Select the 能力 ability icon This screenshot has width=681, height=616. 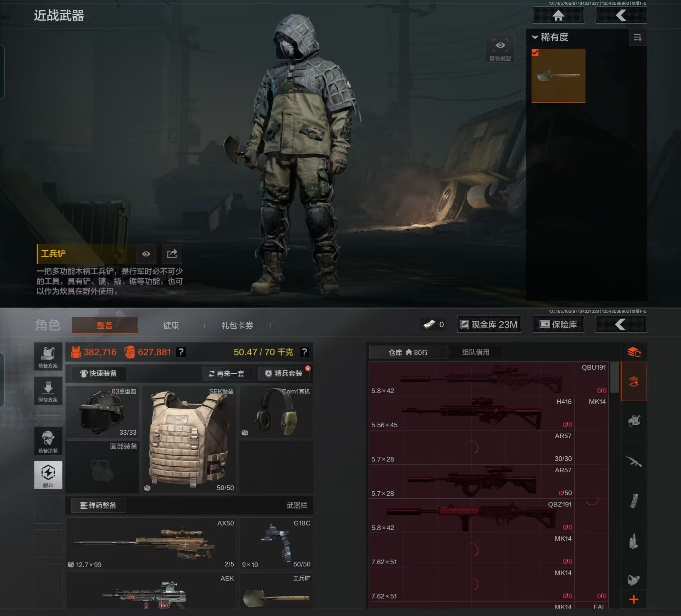[48, 475]
